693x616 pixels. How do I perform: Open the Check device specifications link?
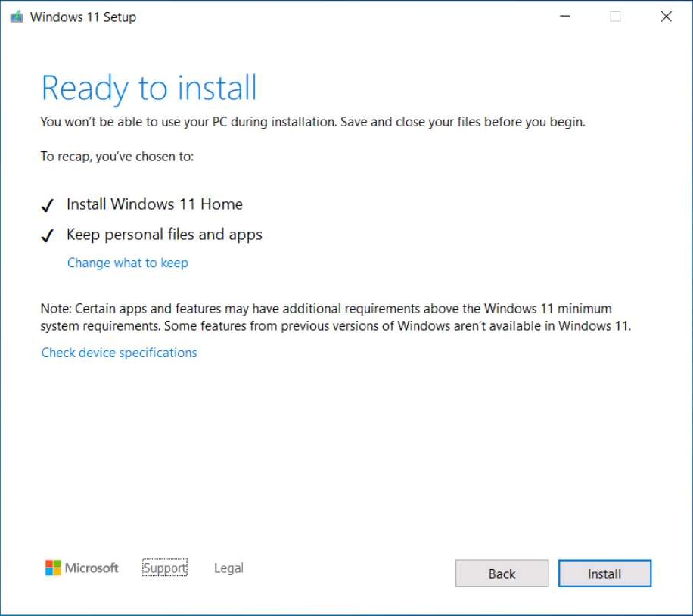(x=119, y=353)
